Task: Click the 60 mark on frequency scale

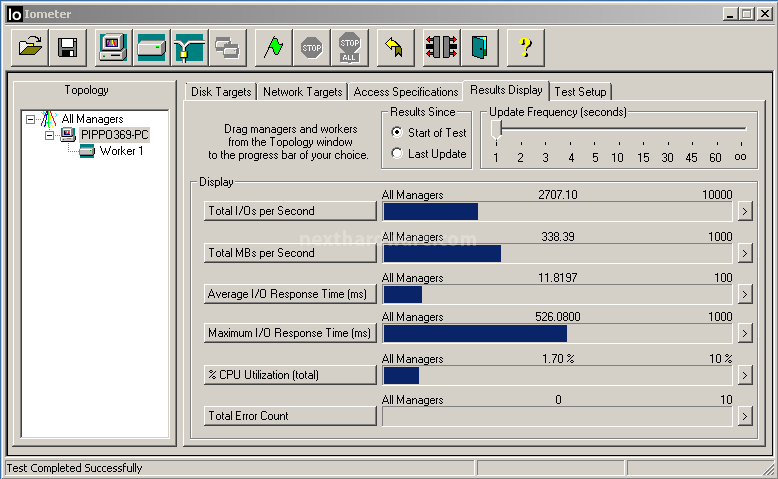Action: pos(715,158)
